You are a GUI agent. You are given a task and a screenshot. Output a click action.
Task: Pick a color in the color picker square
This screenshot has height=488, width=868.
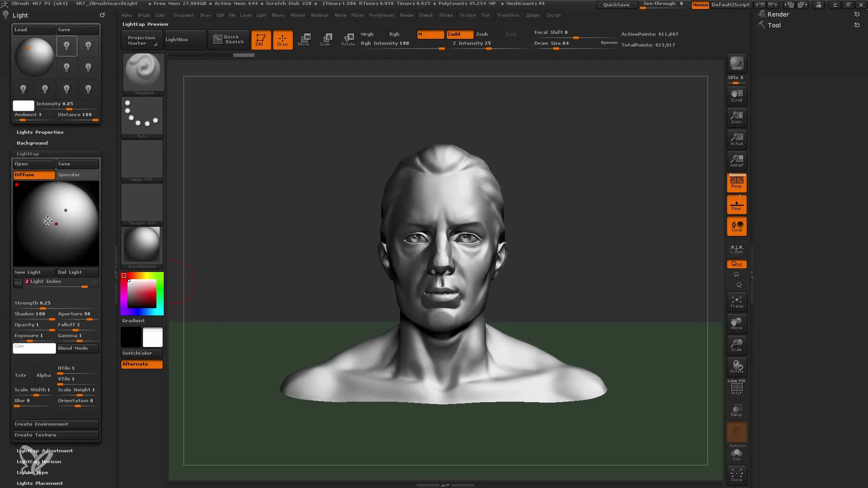pos(142,294)
